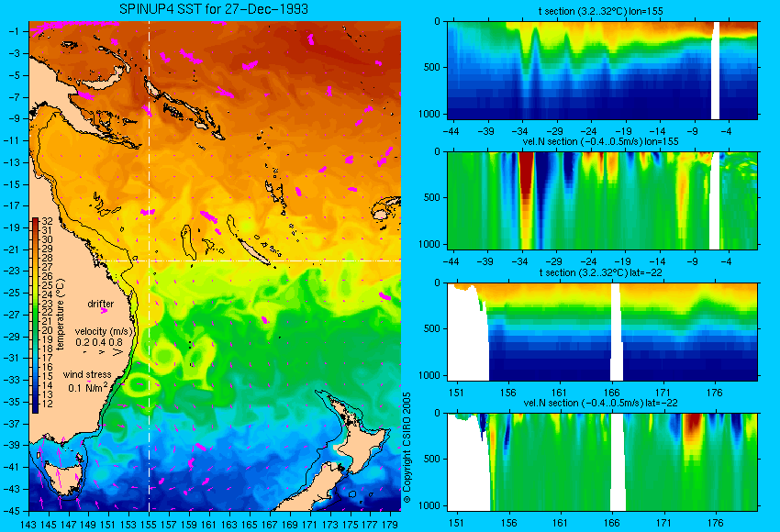Screen dimensions: 780x532
Task: Click longitude label 143 on SST map axis
Action: point(28,524)
